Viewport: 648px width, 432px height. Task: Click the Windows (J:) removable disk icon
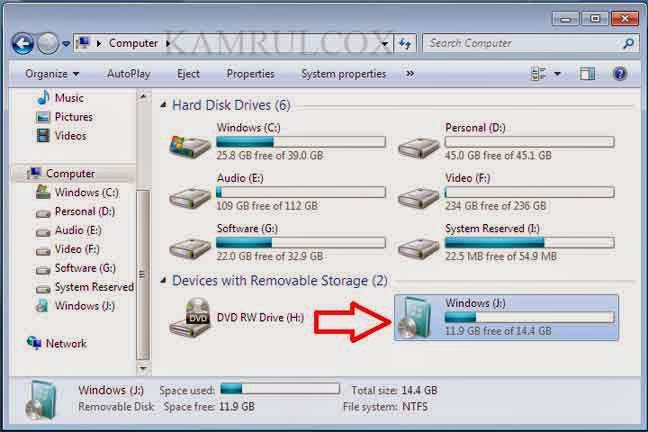(415, 318)
